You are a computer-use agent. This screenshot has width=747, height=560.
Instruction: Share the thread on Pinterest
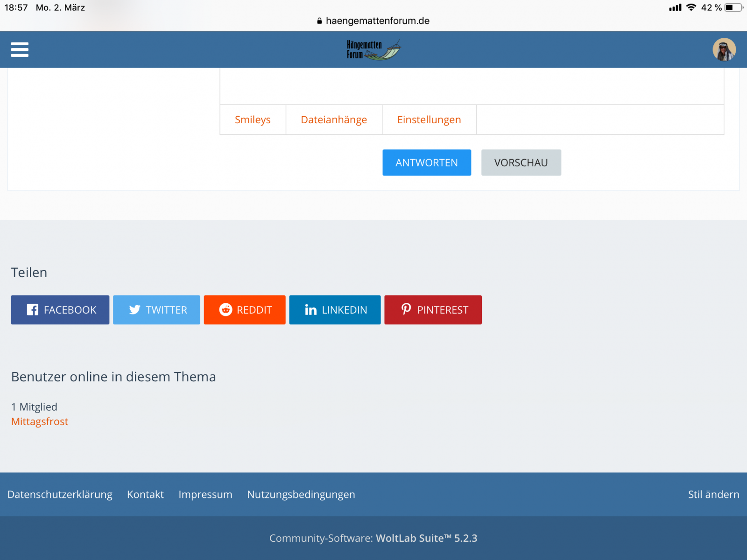(x=433, y=310)
